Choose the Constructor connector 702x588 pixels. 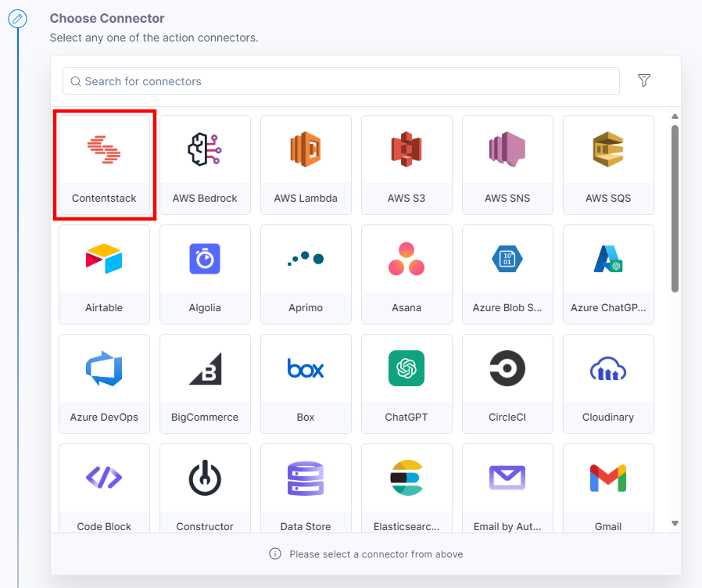click(205, 488)
